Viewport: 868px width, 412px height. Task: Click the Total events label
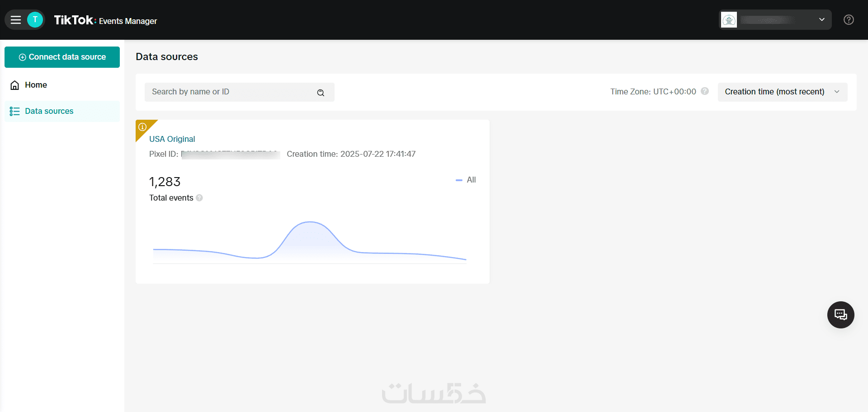point(171,198)
